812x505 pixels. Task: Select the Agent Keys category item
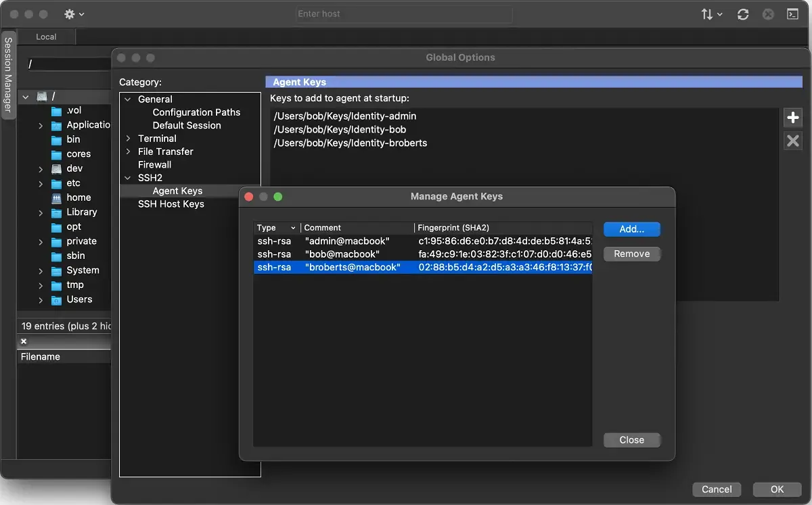pos(177,191)
